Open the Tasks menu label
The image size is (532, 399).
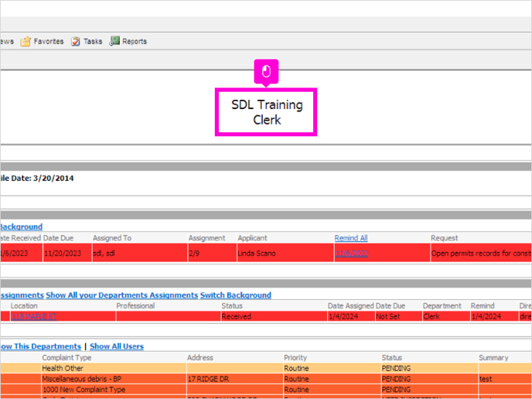tap(93, 42)
